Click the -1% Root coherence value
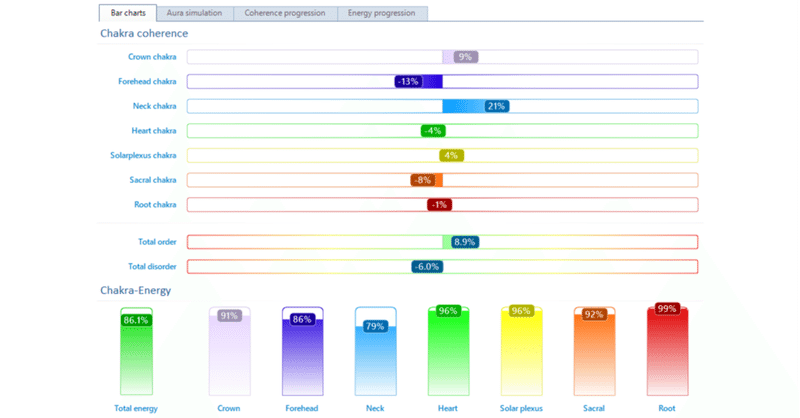The height and width of the screenshot is (418, 800). point(439,205)
